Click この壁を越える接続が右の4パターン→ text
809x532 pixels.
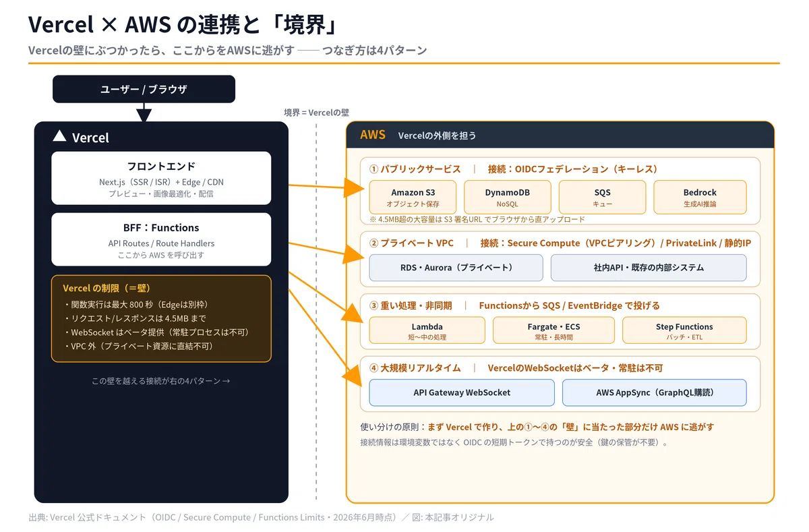tap(161, 381)
